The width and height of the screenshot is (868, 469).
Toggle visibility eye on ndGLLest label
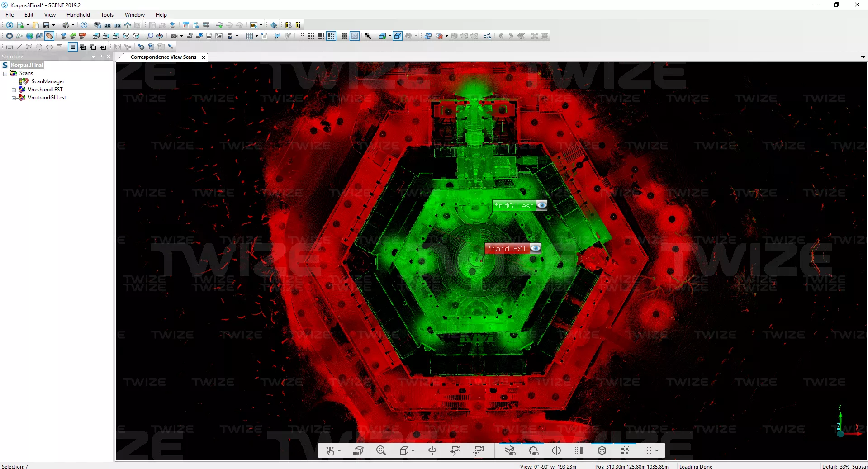point(541,205)
